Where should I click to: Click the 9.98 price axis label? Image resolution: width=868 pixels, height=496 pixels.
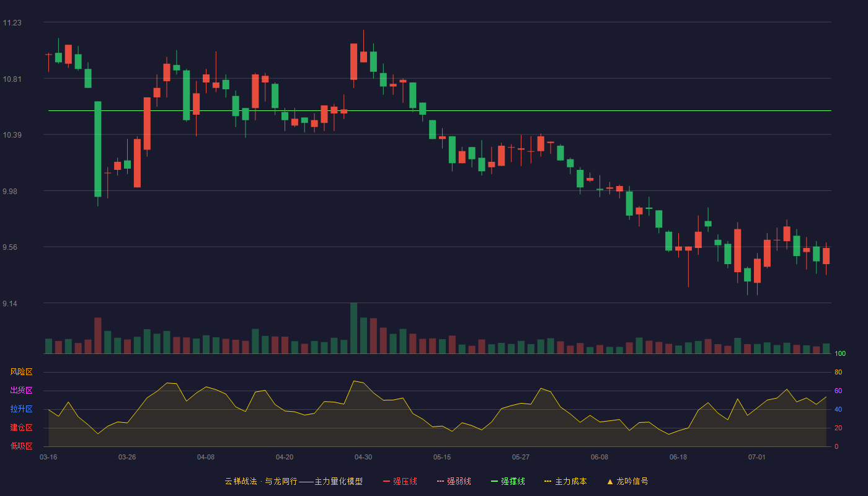coord(10,192)
